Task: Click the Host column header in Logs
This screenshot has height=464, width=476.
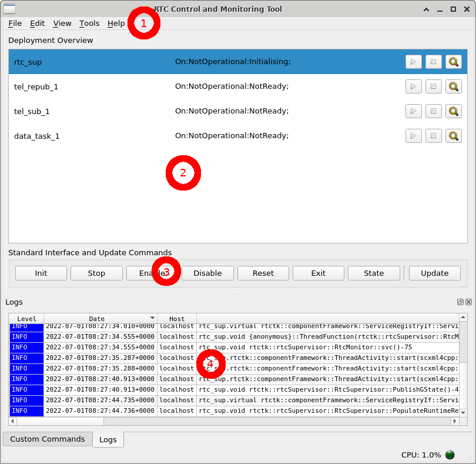Action: [x=176, y=319]
